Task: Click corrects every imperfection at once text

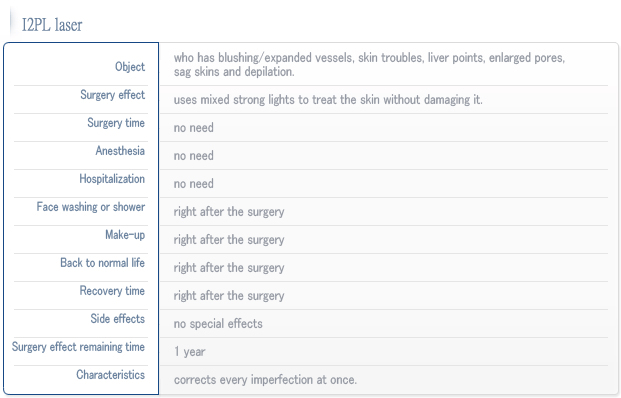Action: 265,380
